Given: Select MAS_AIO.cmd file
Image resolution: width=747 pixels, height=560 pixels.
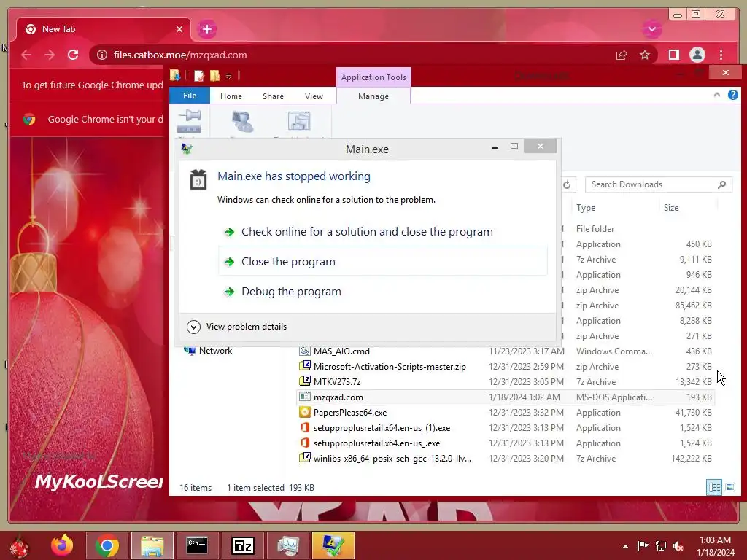Looking at the screenshot, I should (341, 351).
